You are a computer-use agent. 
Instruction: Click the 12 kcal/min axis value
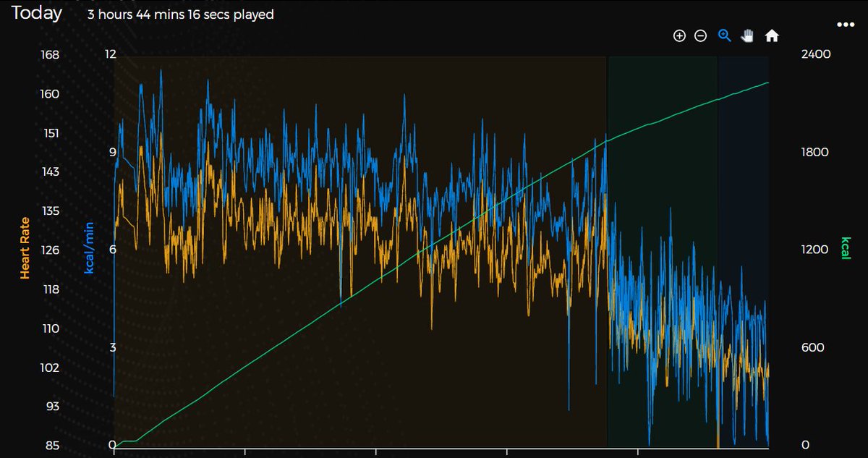click(x=110, y=55)
